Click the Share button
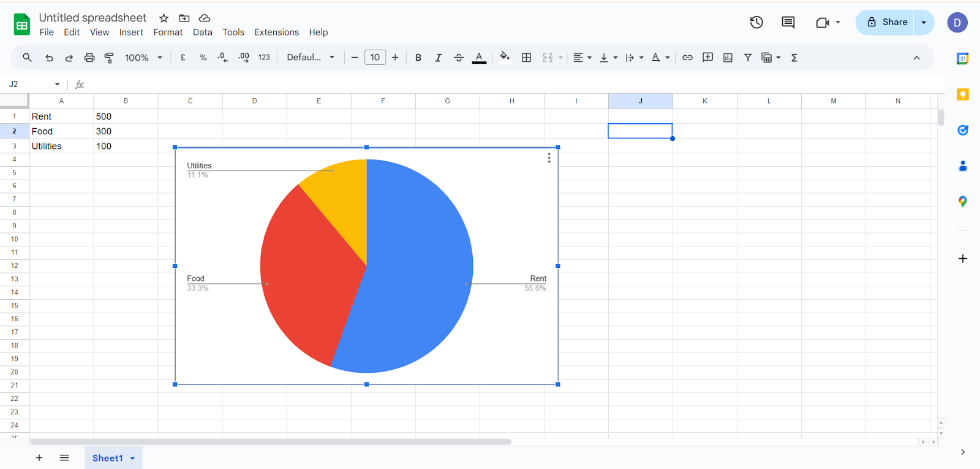Screen dimensions: 980x469 tap(885, 23)
